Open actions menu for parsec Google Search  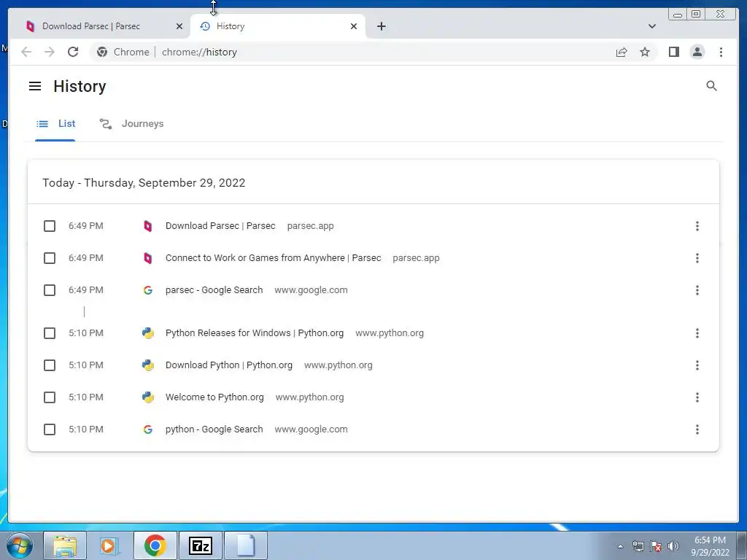tap(697, 290)
